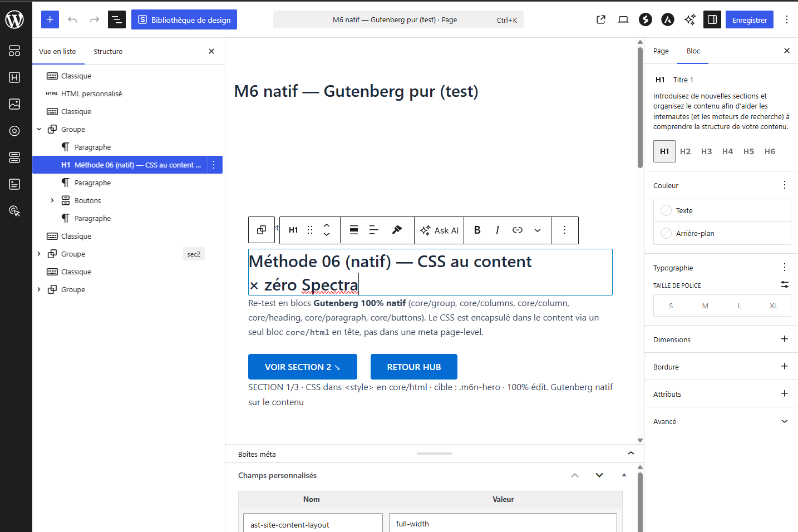798x532 pixels.
Task: Set heading level to H2
Action: [686, 151]
